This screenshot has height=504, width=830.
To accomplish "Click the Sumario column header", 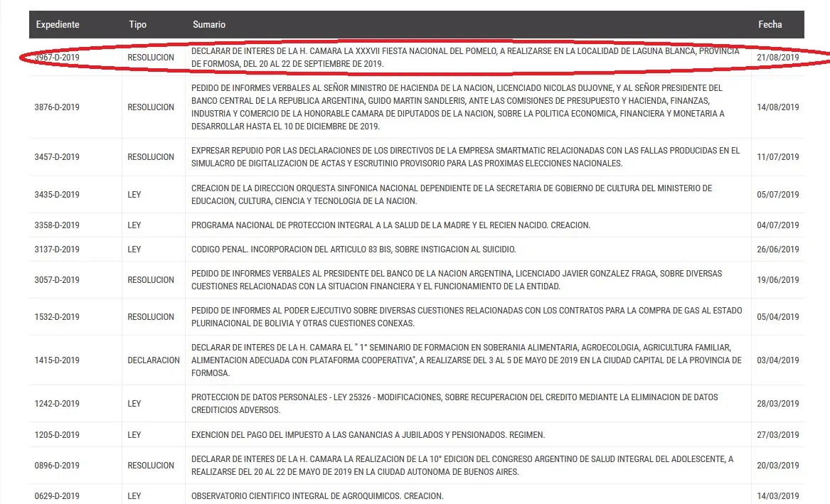I will (209, 24).
